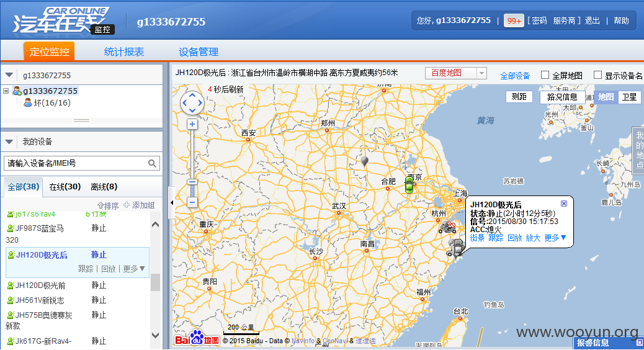Screen dimensions: 644x350
Task: Click the device list scrollbar thumb
Action: 155,282
